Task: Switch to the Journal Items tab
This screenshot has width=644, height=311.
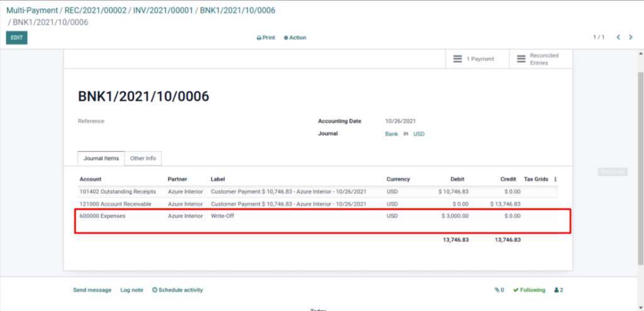Action: 101,158
